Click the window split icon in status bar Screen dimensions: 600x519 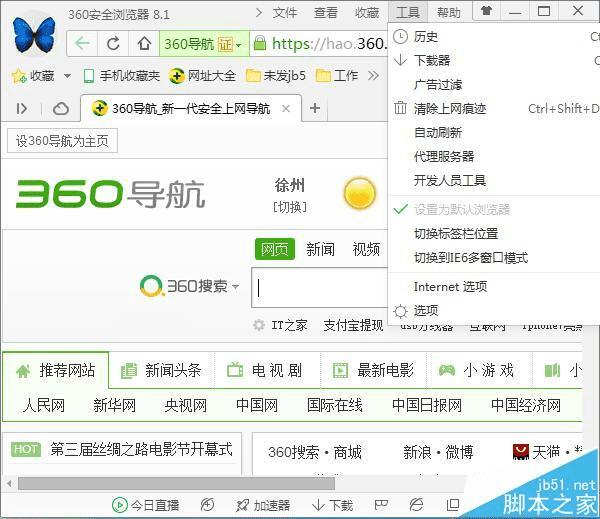point(453,505)
